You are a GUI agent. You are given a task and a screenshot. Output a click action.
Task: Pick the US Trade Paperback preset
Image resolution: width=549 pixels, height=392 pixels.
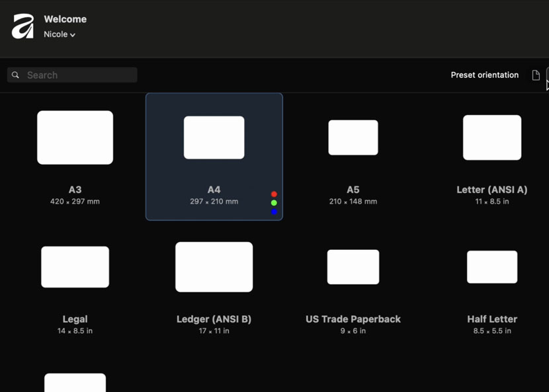(353, 286)
